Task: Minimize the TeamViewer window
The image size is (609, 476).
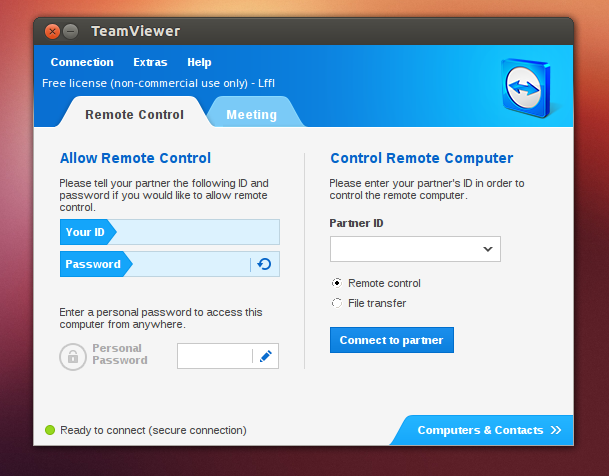Action: [71, 31]
